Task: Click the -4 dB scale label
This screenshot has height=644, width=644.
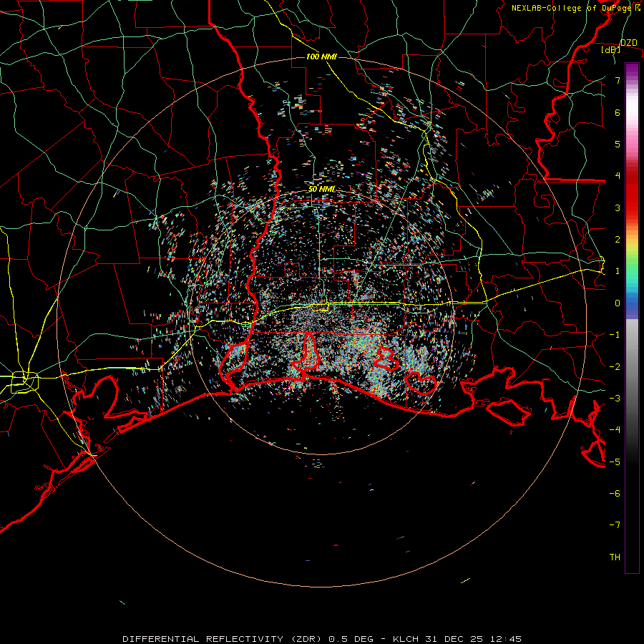Action: click(x=615, y=430)
